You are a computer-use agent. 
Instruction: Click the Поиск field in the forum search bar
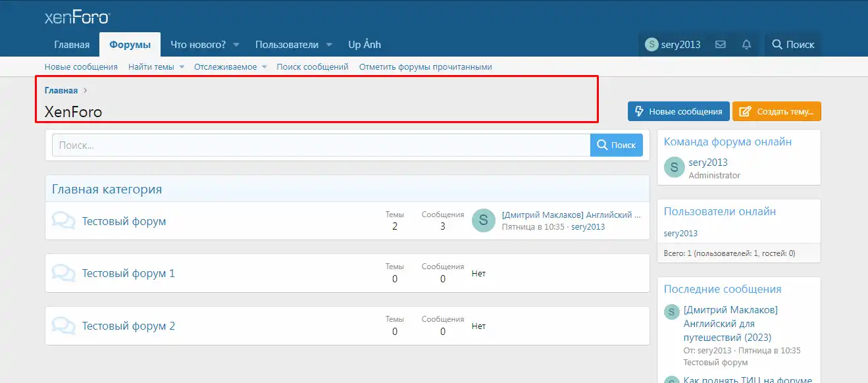(x=321, y=145)
